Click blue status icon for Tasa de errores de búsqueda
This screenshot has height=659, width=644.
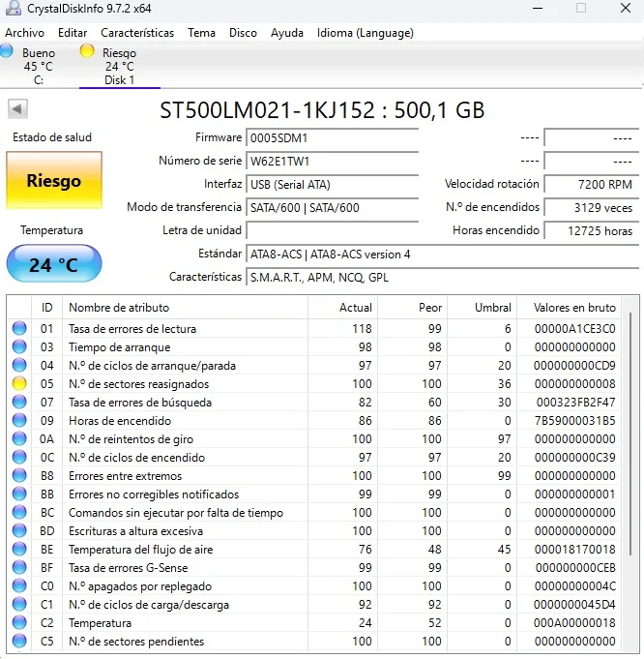[x=19, y=403]
